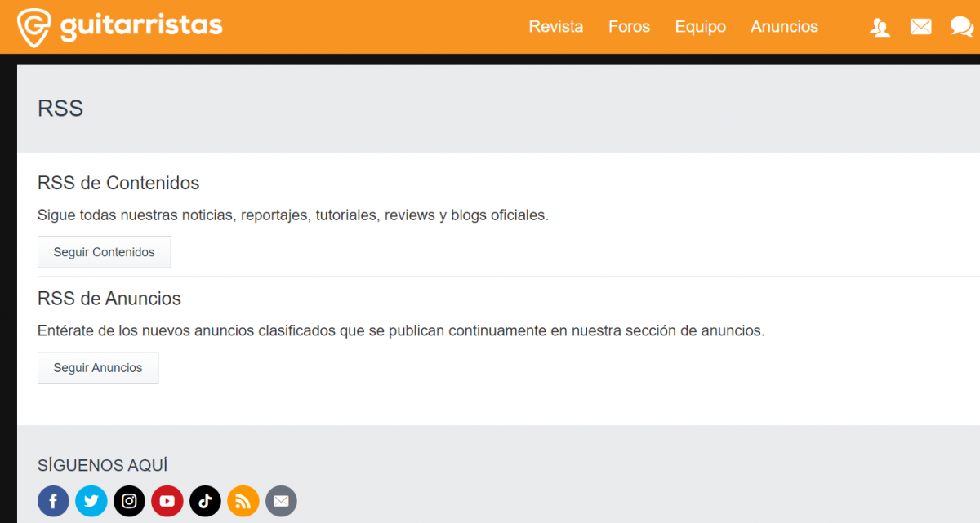This screenshot has width=980, height=523.
Task: Click the guitarristas logo
Action: coord(120,26)
